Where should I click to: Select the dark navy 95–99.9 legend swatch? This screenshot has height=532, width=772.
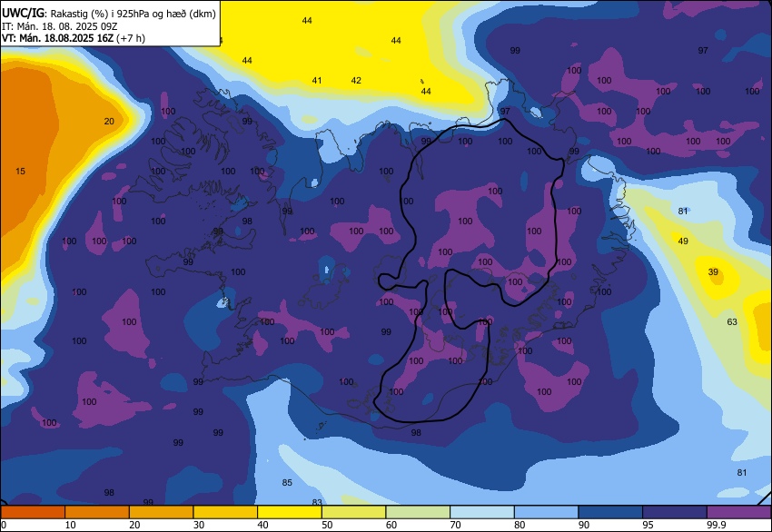675,512
